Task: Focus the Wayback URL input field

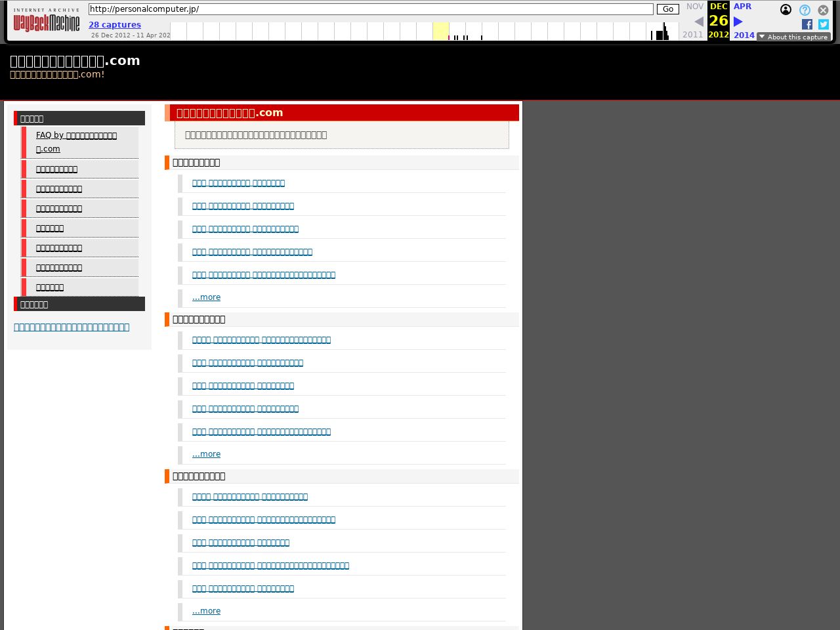Action: [371, 9]
